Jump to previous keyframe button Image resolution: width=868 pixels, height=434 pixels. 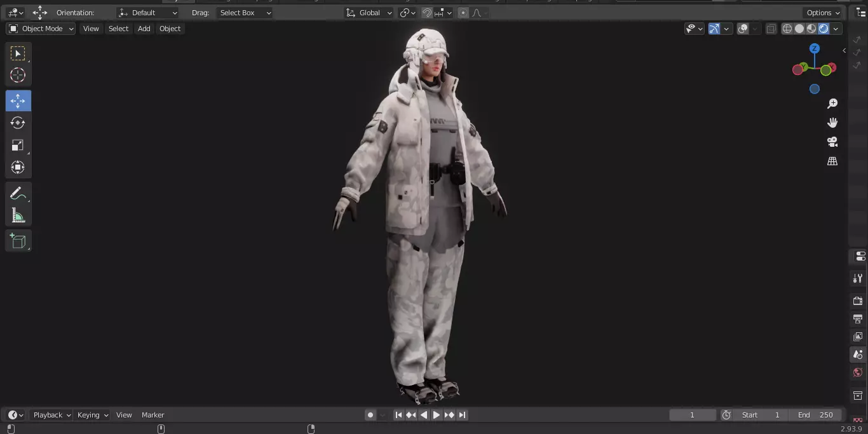[x=411, y=415]
